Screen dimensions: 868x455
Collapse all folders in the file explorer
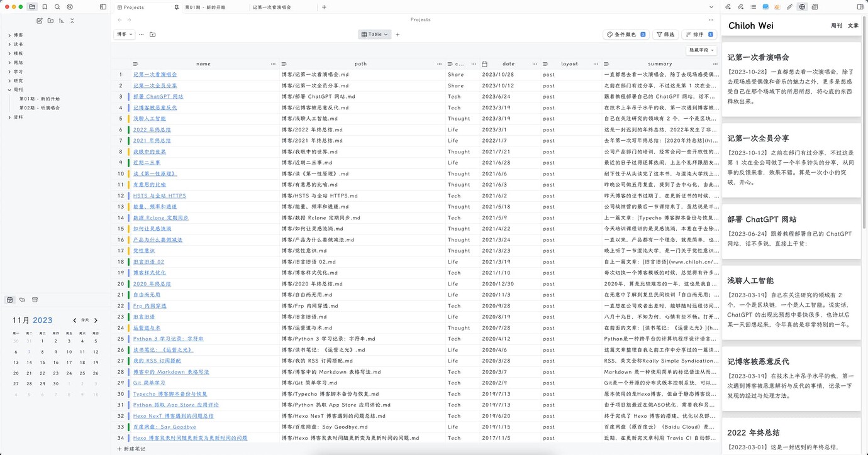click(72, 21)
